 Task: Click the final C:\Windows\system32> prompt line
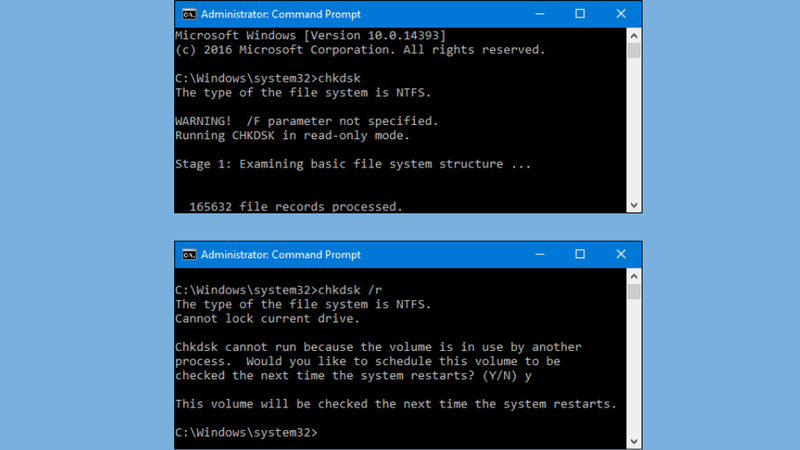tap(246, 433)
